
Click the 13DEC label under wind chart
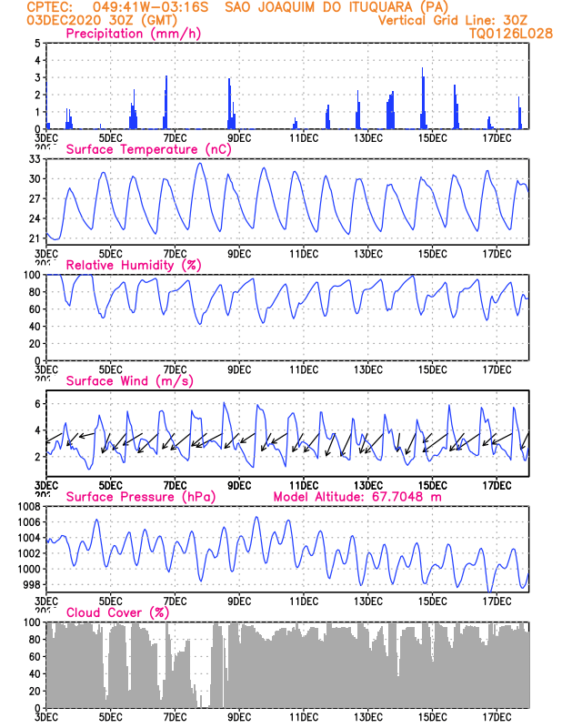click(368, 486)
